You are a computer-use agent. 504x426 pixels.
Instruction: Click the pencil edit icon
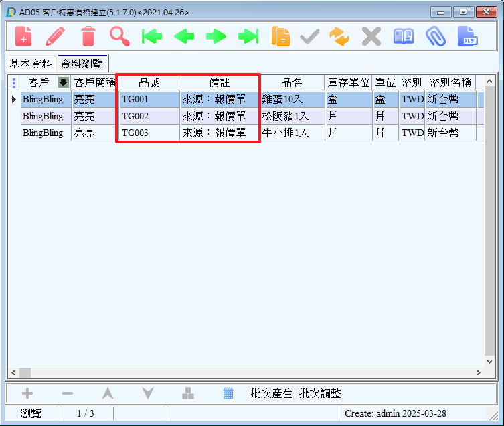56,36
